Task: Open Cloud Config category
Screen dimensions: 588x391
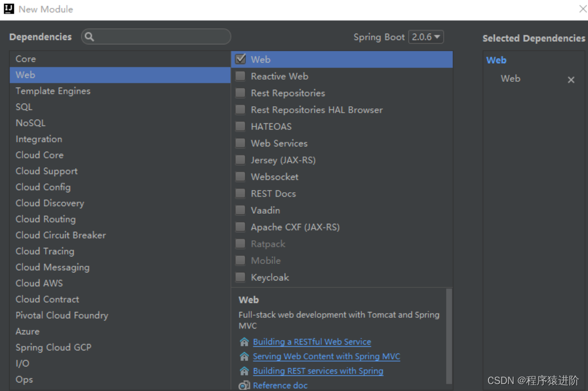Action: [120, 187]
